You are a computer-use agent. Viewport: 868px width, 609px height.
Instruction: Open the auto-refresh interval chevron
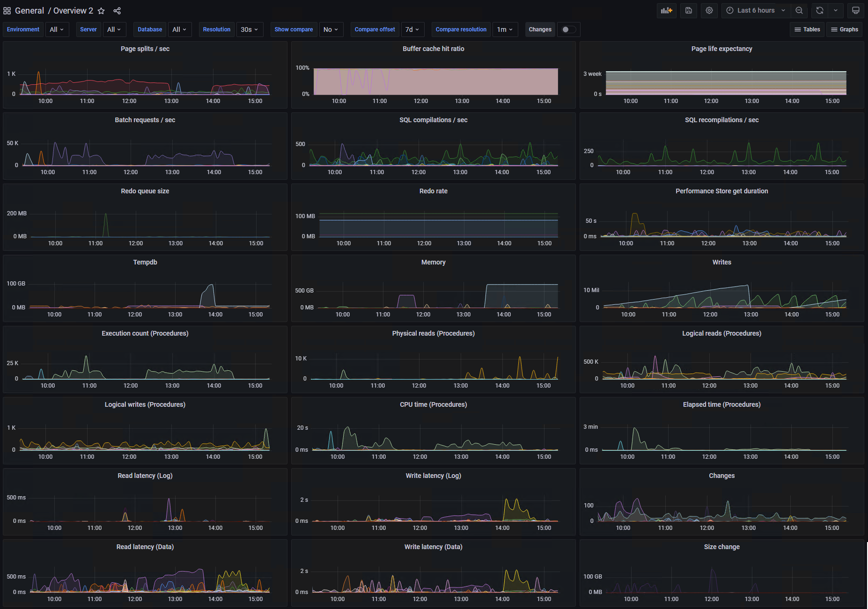[x=836, y=10]
